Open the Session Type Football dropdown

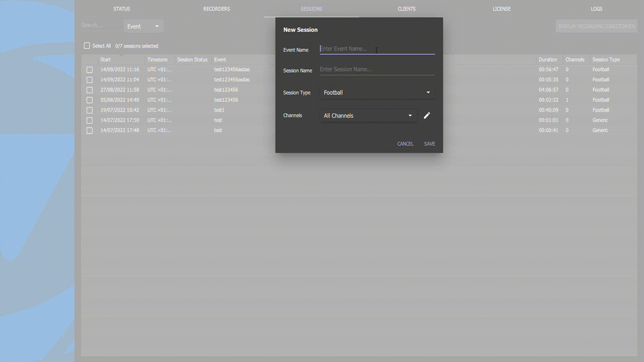(377, 93)
